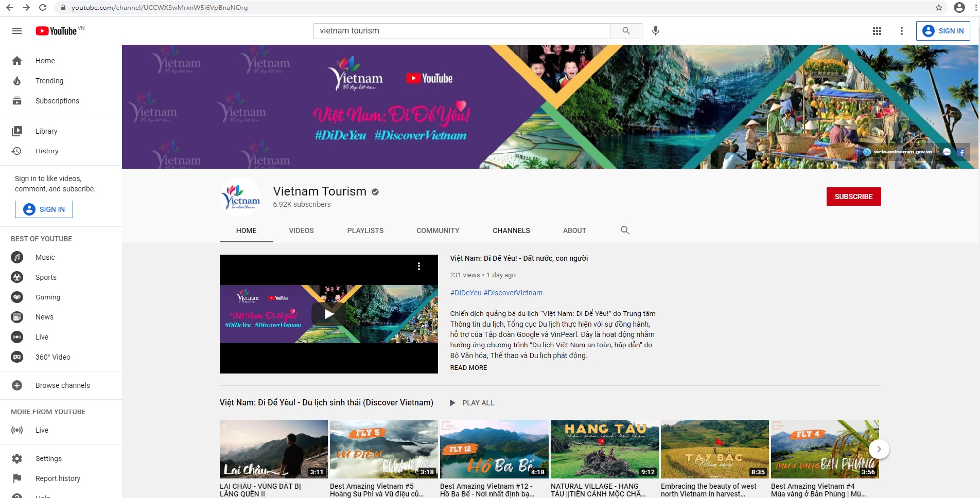980x498 pixels.
Task: Open Library in the sidebar
Action: (x=61, y=131)
